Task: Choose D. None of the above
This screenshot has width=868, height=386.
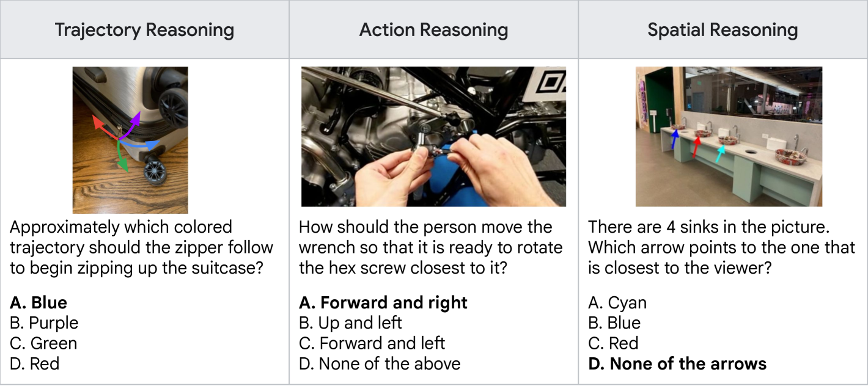Action: point(380,364)
